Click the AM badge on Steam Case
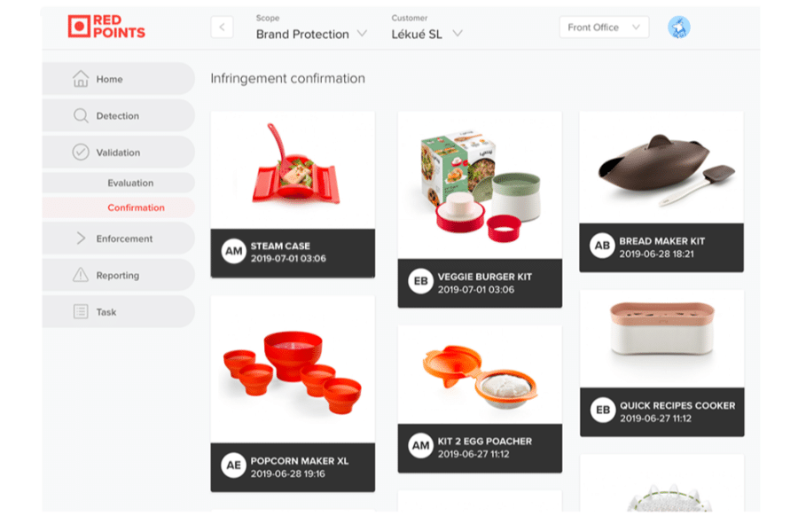The image size is (798, 532). (x=233, y=252)
